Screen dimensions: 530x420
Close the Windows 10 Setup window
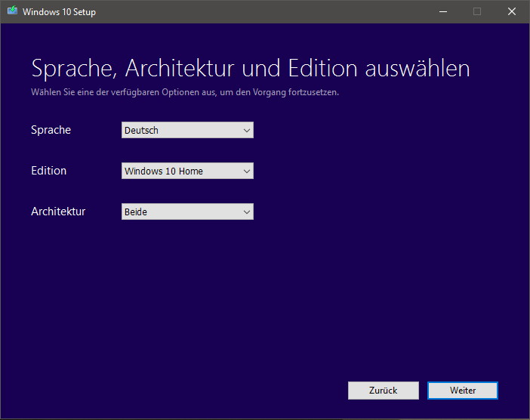(512, 11)
